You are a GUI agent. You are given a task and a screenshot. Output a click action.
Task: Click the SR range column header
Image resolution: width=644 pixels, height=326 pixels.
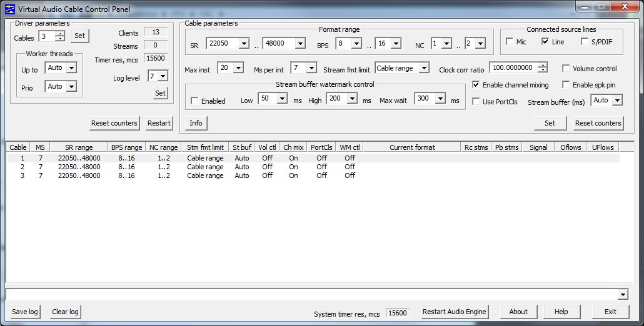pyautogui.click(x=79, y=147)
